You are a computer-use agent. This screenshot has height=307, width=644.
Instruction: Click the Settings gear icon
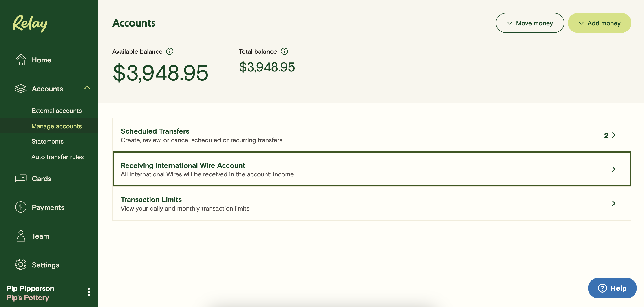coord(21,265)
